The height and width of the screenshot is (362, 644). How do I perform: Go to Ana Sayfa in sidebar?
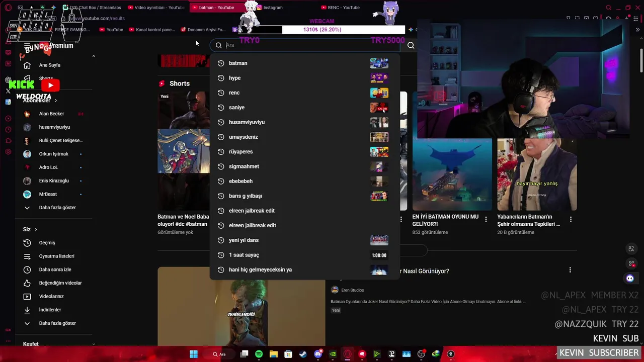point(54,65)
